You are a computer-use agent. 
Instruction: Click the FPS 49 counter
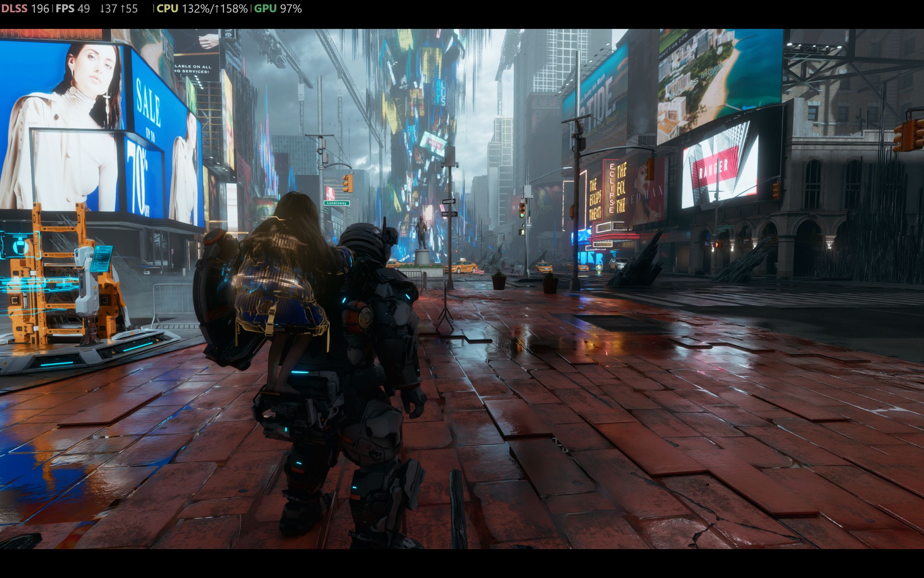[x=73, y=8]
